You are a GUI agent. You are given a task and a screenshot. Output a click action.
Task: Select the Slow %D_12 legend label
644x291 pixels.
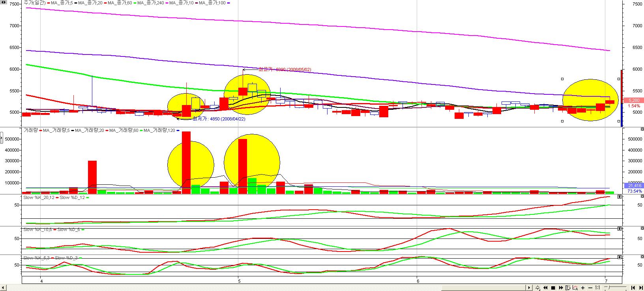pyautogui.click(x=72, y=197)
